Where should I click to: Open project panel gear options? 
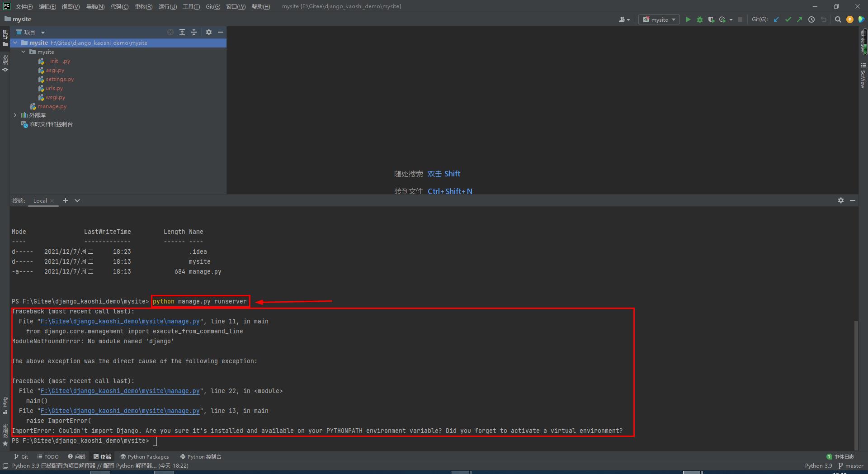click(x=209, y=32)
